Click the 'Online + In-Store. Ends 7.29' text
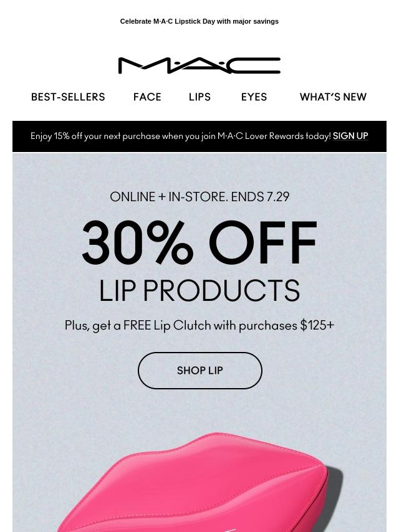Viewport: 399px width, 532px height. 199,197
